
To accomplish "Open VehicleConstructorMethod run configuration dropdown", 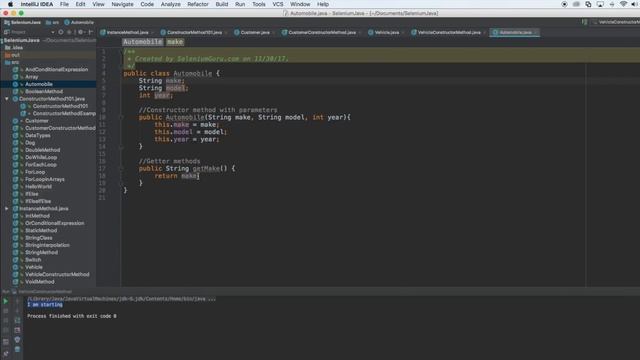I will (x=616, y=22).
